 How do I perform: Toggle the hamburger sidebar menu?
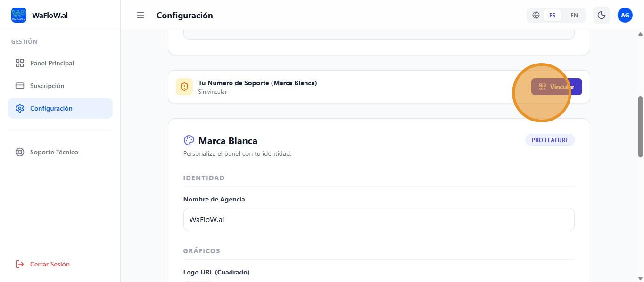(140, 15)
